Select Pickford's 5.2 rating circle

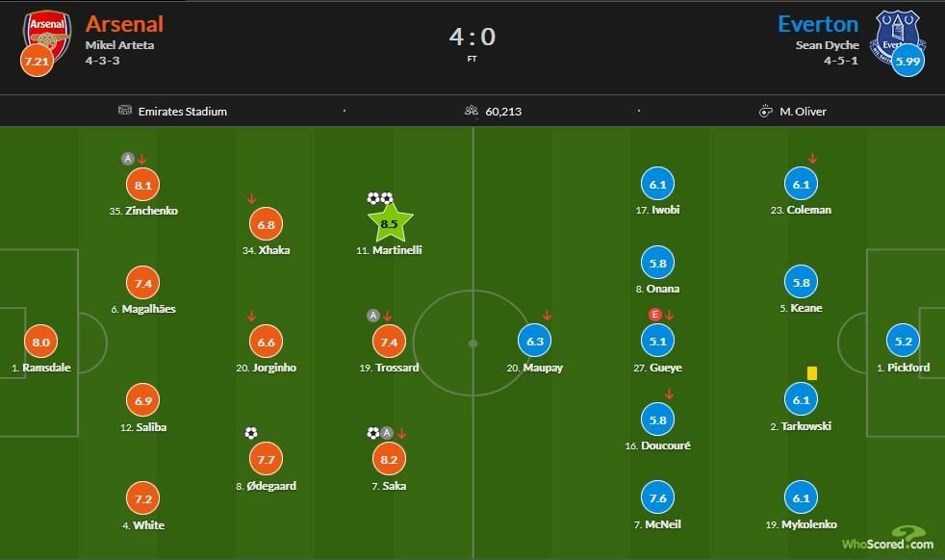tap(904, 342)
